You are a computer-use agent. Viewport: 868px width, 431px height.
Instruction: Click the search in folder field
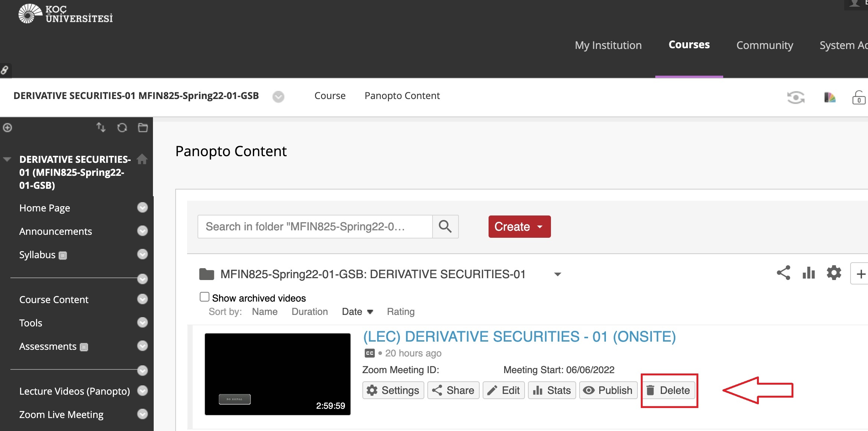point(315,226)
